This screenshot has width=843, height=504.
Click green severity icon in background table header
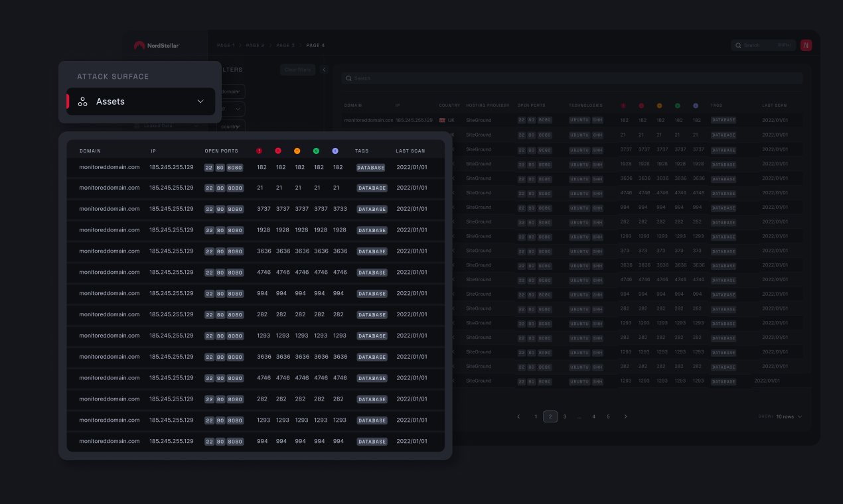tap(677, 105)
